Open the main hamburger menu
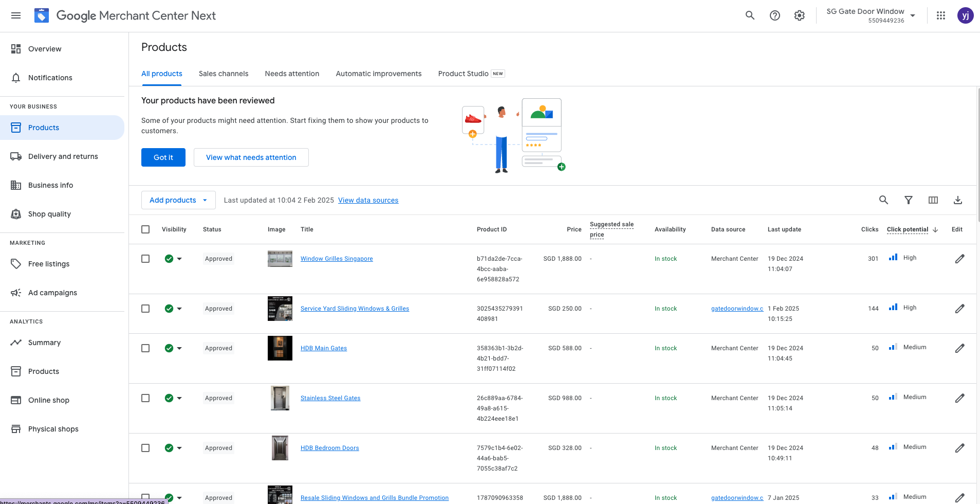The image size is (980, 504). 16,15
